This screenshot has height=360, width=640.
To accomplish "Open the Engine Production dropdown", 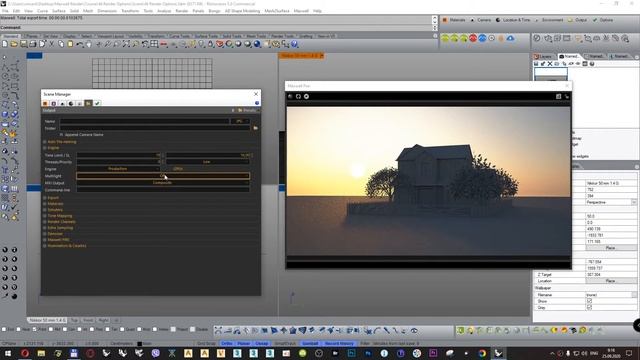I will (x=118, y=169).
